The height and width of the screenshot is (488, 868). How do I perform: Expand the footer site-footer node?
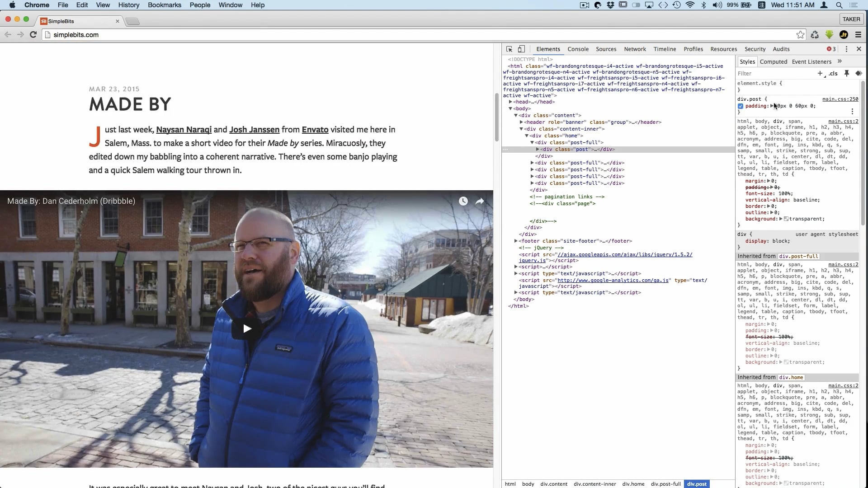[x=516, y=241]
